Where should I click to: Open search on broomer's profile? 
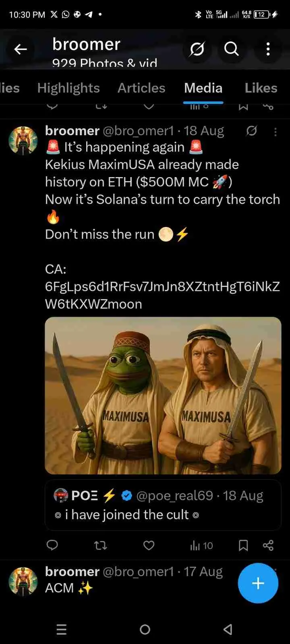point(232,49)
